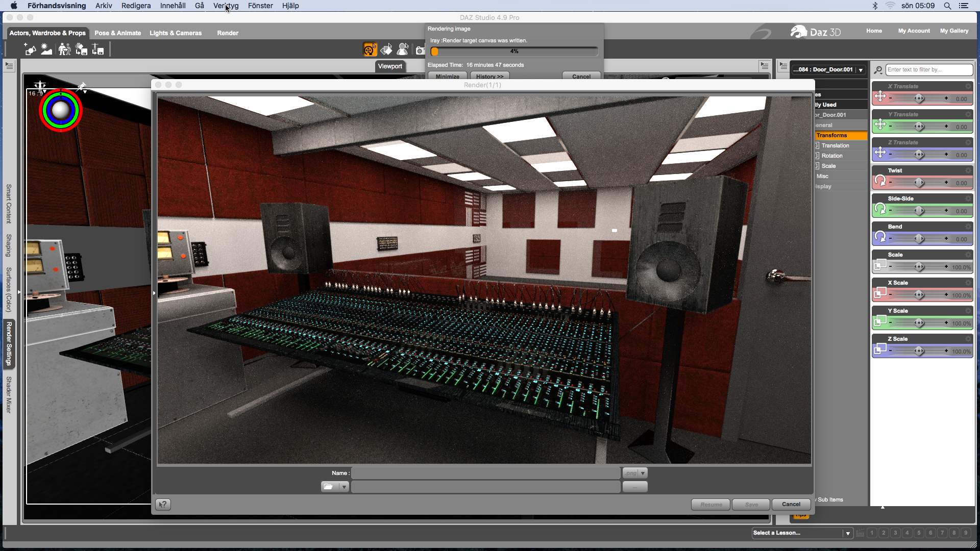This screenshot has height=551, width=980.
Task: Click the Twist rotate icon
Action: (x=880, y=180)
